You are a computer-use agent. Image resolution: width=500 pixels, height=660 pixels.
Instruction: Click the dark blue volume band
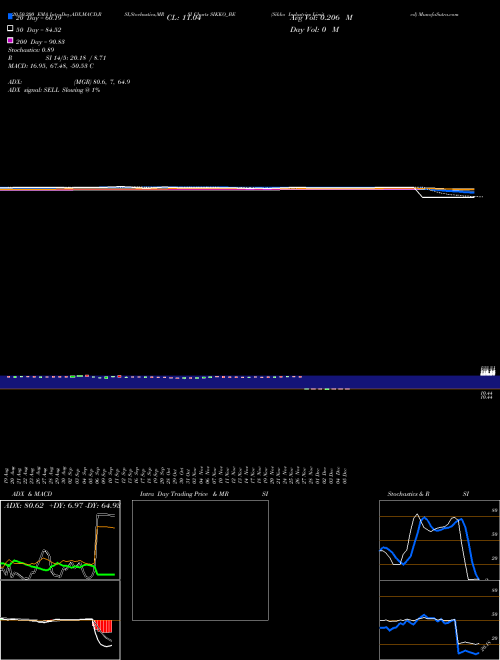250,382
